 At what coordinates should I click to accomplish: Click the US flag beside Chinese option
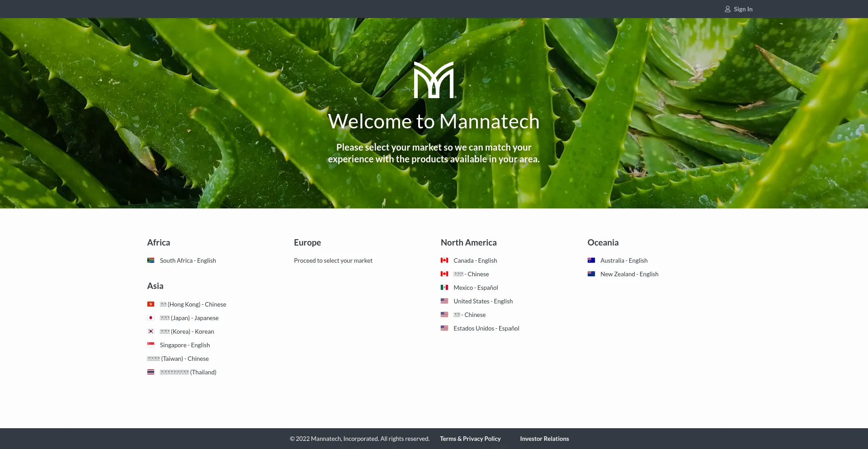444,315
